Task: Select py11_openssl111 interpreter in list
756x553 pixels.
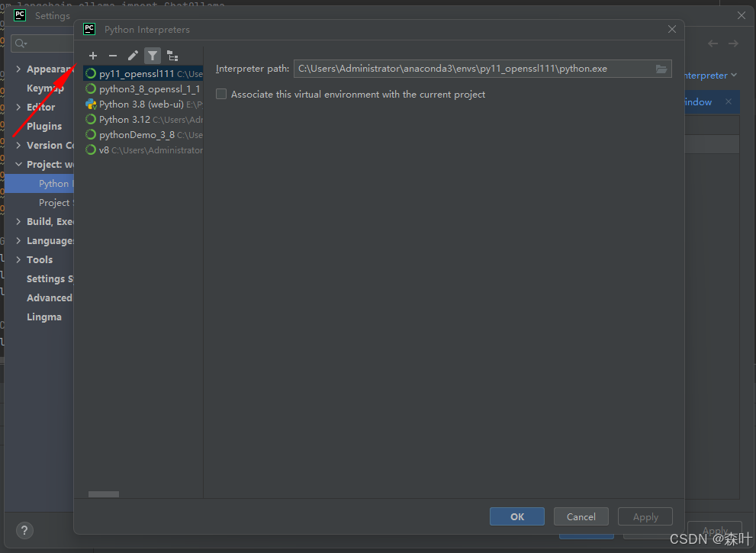Action: coord(143,74)
